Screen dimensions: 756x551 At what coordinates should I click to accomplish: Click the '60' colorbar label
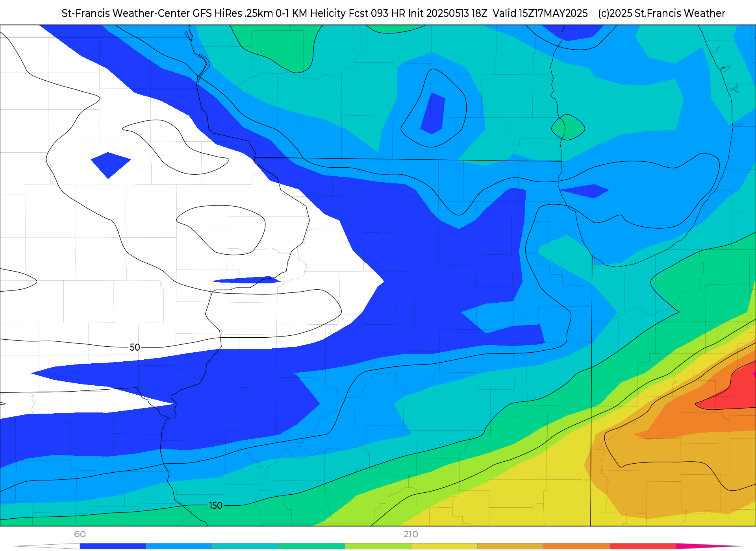(80, 534)
